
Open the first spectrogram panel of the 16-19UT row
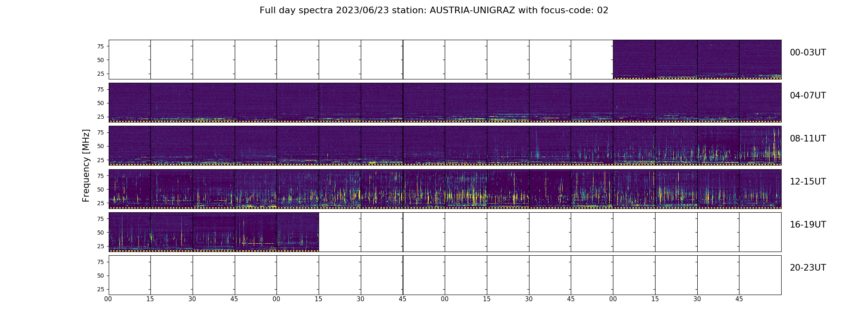130,232
